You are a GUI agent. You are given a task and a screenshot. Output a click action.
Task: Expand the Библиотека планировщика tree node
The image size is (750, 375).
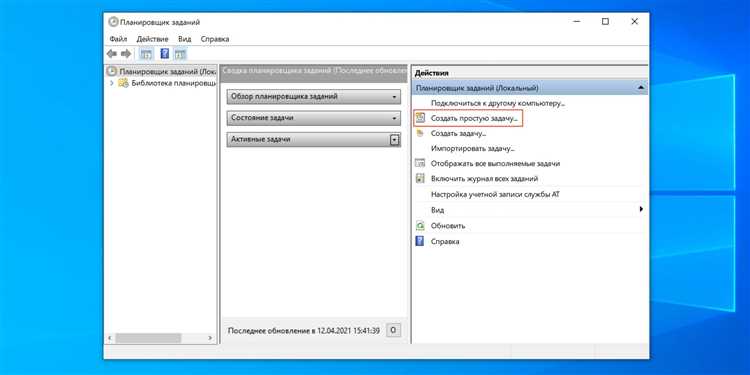click(x=111, y=83)
